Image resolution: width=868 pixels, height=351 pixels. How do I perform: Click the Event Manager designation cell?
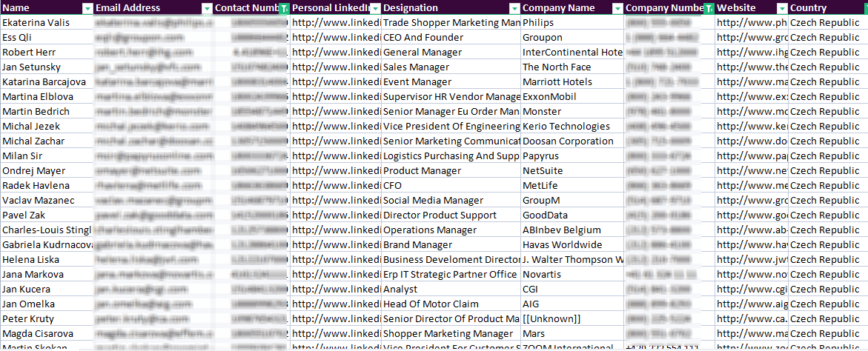point(451,81)
